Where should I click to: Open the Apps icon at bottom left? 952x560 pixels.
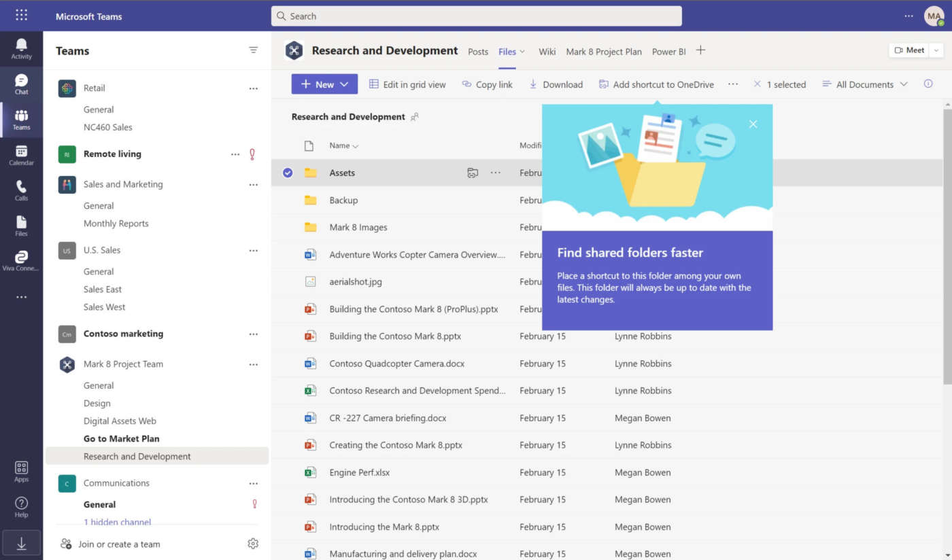coord(21,470)
